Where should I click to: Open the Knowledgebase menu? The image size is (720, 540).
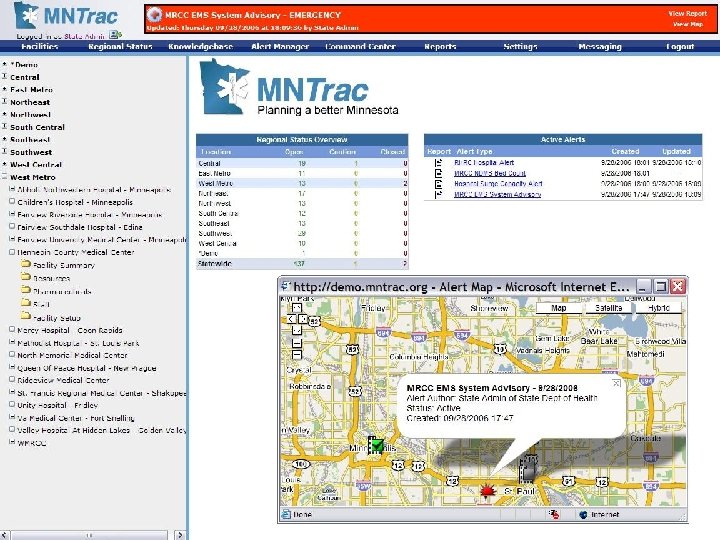200,46
